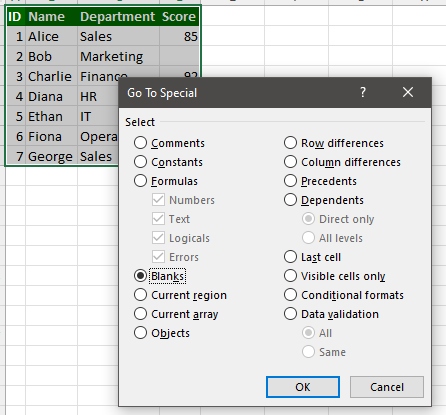Choose Visible cells only option

coord(290,276)
